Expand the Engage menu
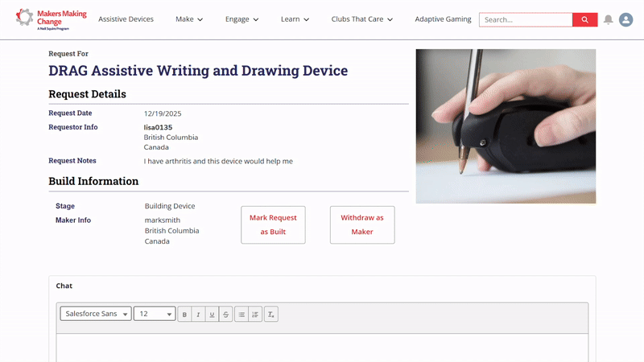This screenshot has width=644, height=362. [242, 19]
